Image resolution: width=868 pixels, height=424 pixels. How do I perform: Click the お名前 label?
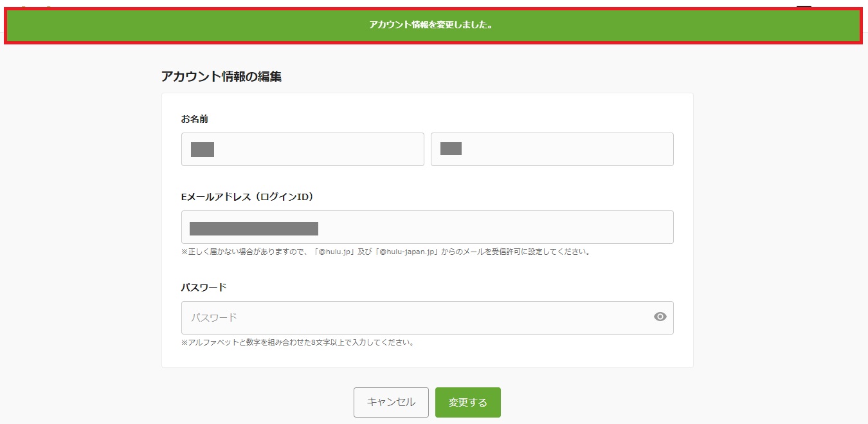tap(195, 119)
